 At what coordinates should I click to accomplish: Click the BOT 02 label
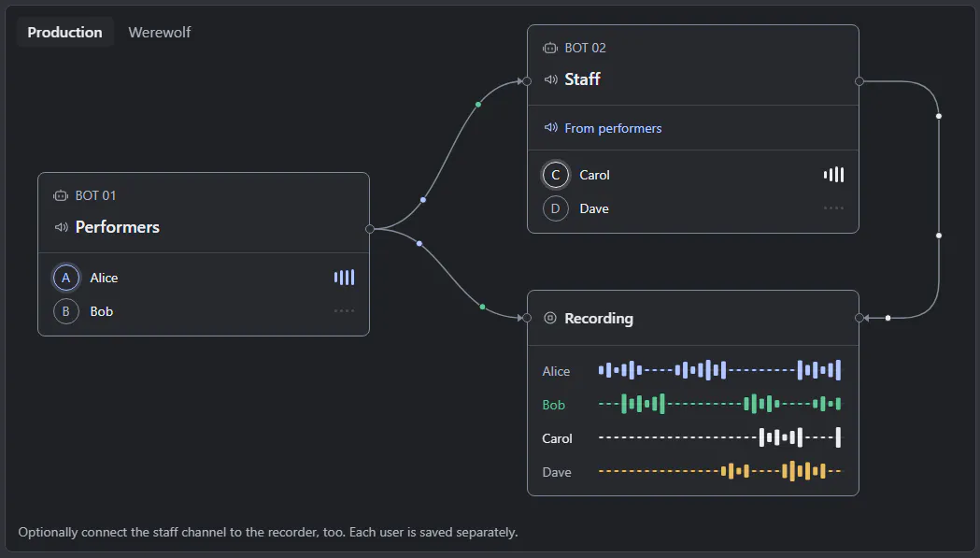point(585,49)
